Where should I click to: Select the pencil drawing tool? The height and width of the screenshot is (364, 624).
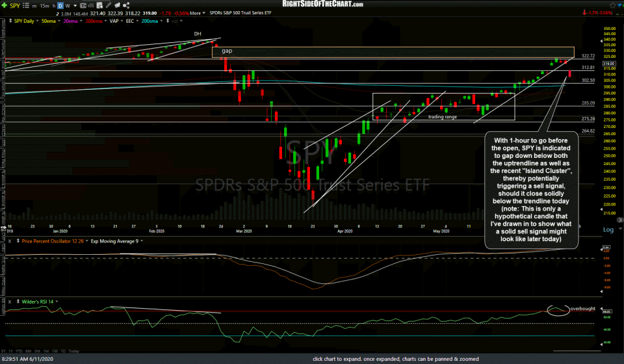[109, 6]
